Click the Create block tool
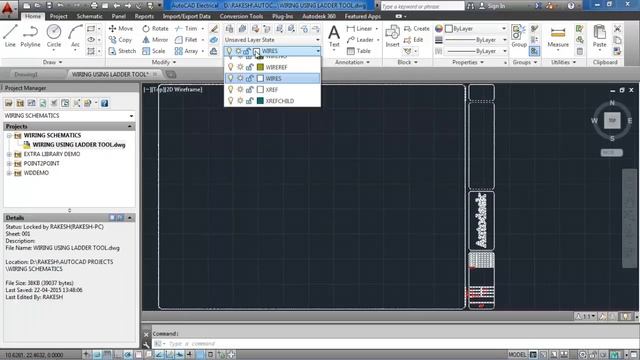This screenshot has height=360, width=640. (417, 29)
